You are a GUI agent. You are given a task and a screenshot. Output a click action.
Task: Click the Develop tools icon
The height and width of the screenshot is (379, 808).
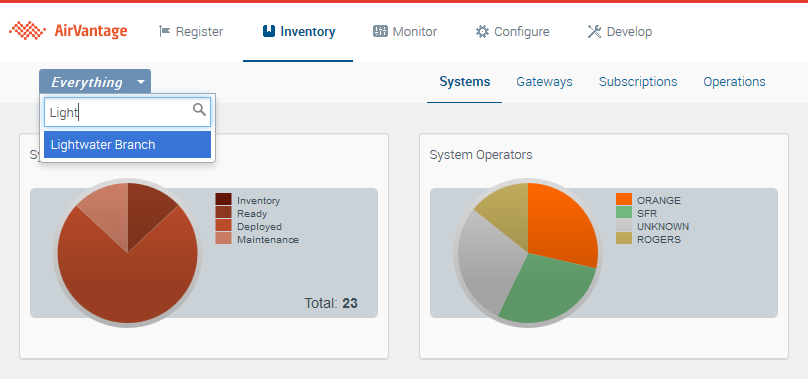594,31
